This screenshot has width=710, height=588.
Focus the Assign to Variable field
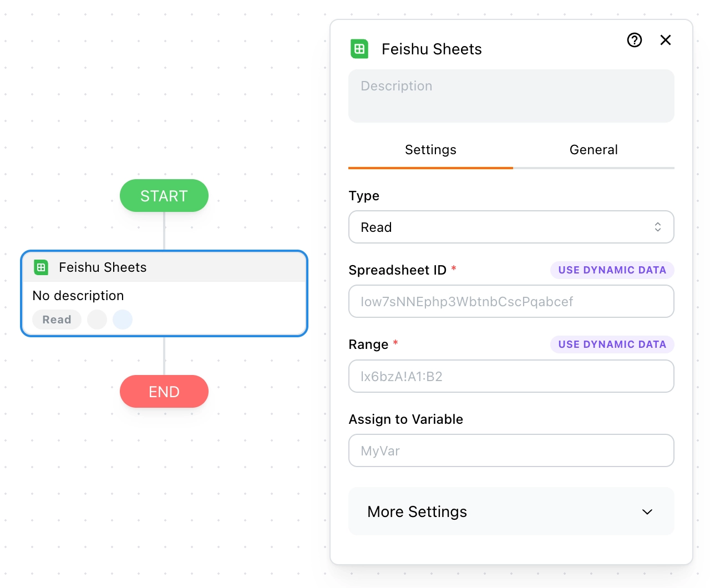click(511, 450)
